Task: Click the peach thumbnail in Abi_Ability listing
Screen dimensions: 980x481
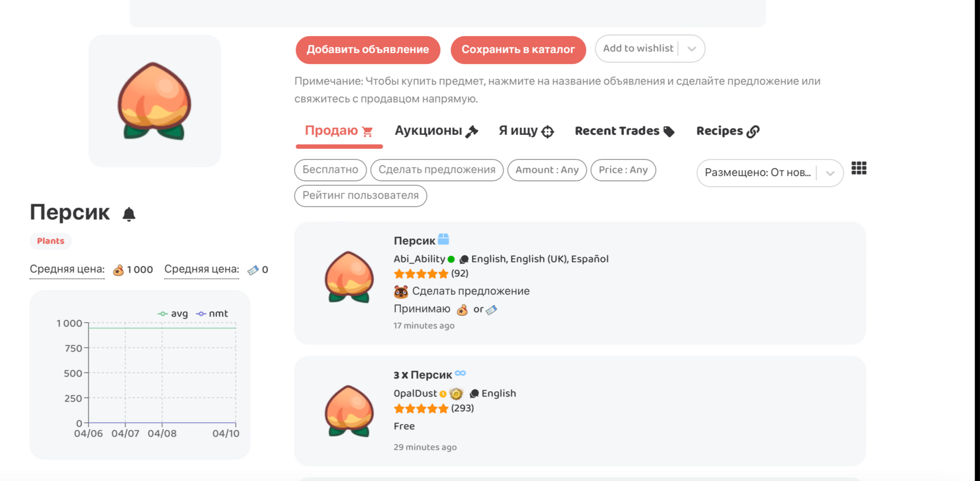Action: click(x=349, y=277)
